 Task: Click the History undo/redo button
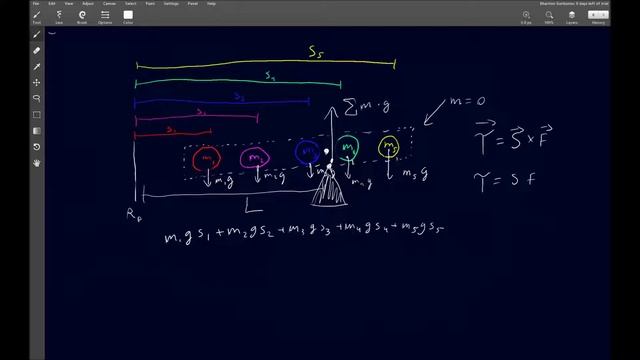[598, 15]
